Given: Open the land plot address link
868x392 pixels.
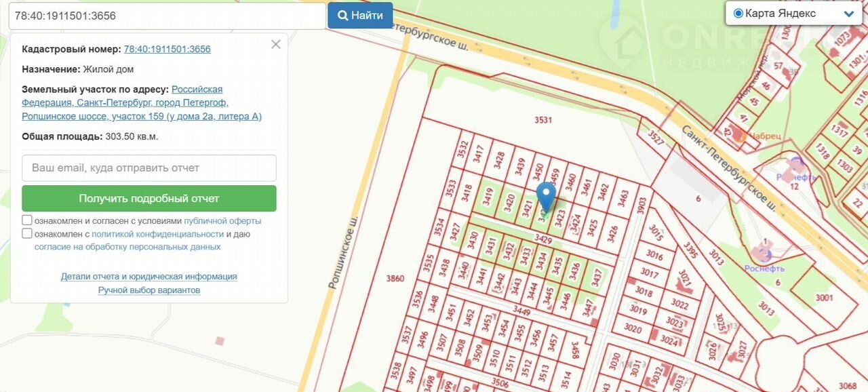Looking at the screenshot, I should (x=142, y=103).
